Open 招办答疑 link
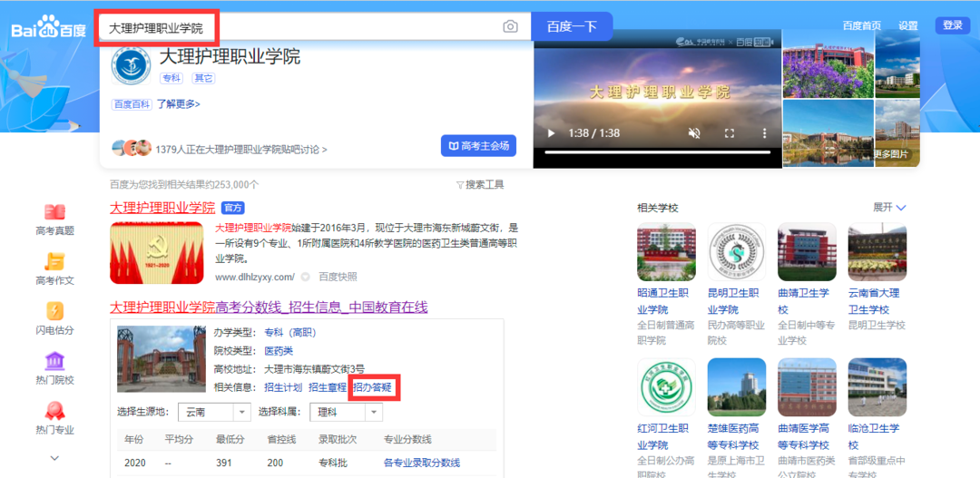 click(373, 386)
